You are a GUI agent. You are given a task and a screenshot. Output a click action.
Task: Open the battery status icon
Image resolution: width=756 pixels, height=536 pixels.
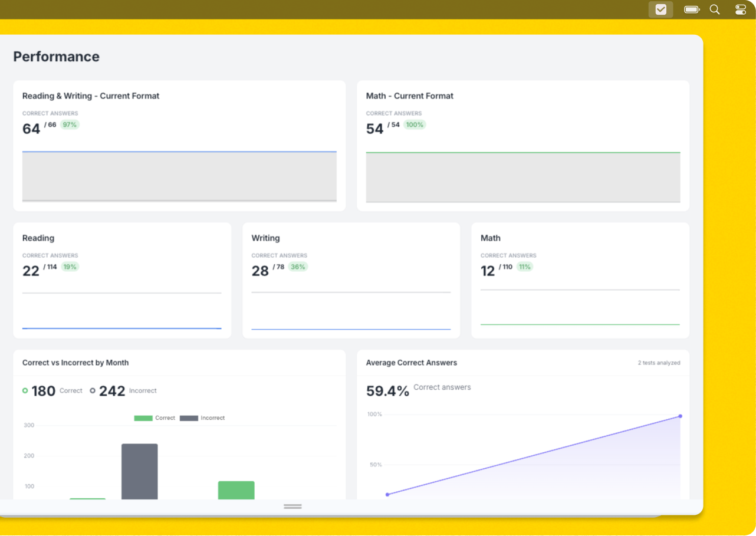[x=691, y=9]
